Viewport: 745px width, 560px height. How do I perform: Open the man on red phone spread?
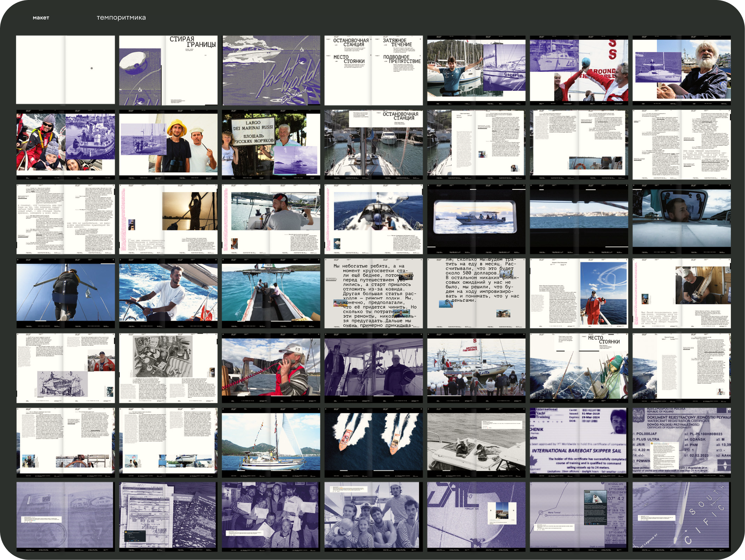click(271, 368)
